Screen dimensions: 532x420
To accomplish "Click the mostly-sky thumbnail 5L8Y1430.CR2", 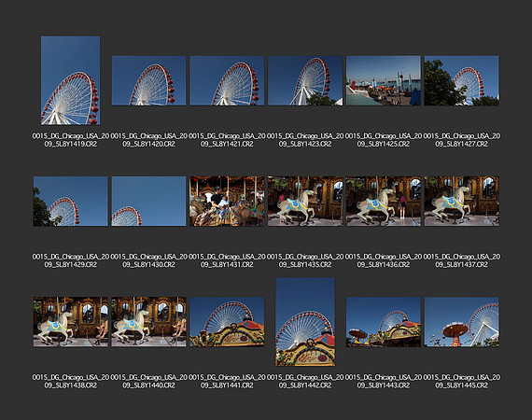I will click(x=149, y=202).
